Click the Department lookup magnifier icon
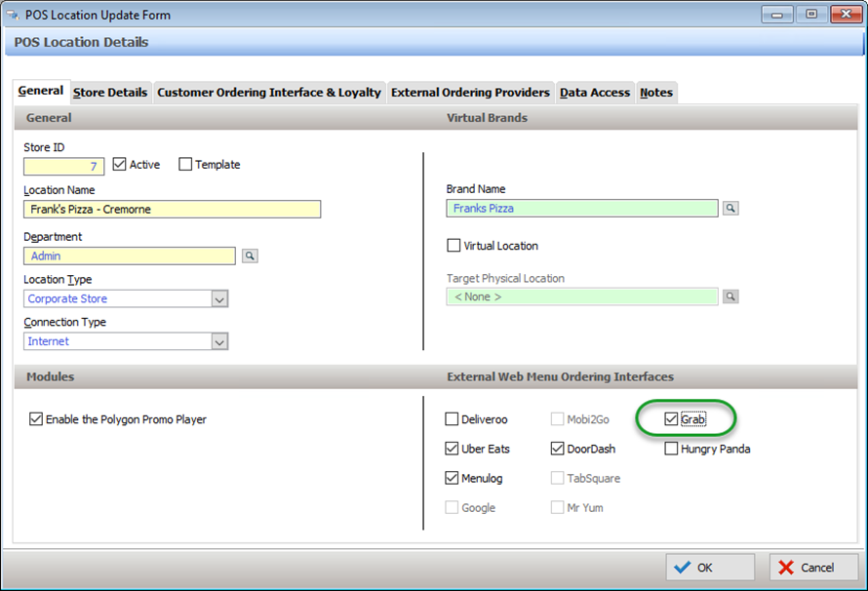The height and width of the screenshot is (591, 868). (250, 256)
